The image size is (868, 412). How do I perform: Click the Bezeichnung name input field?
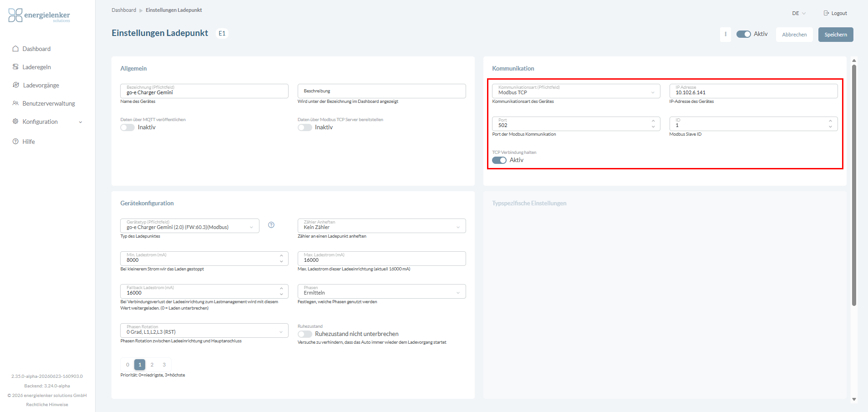(x=204, y=91)
